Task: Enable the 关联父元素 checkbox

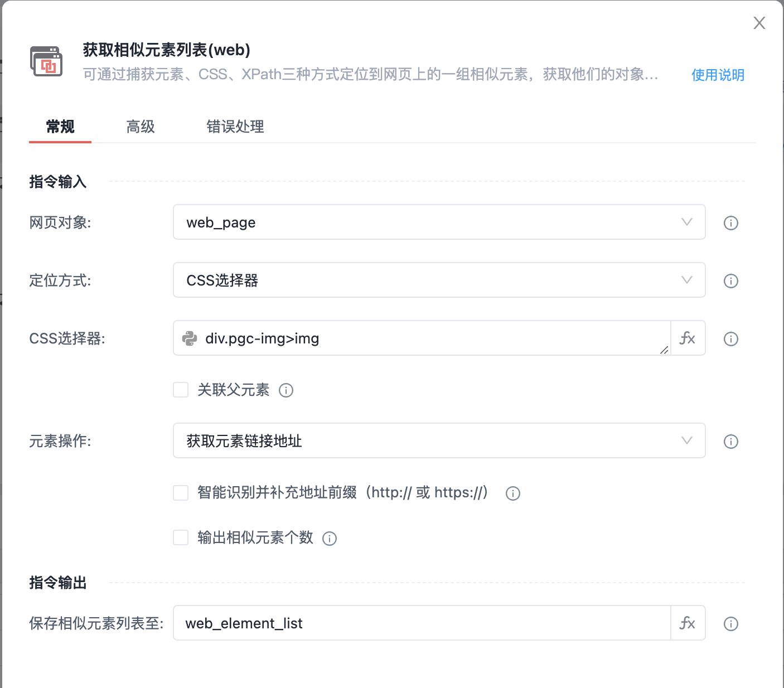Action: 181,390
